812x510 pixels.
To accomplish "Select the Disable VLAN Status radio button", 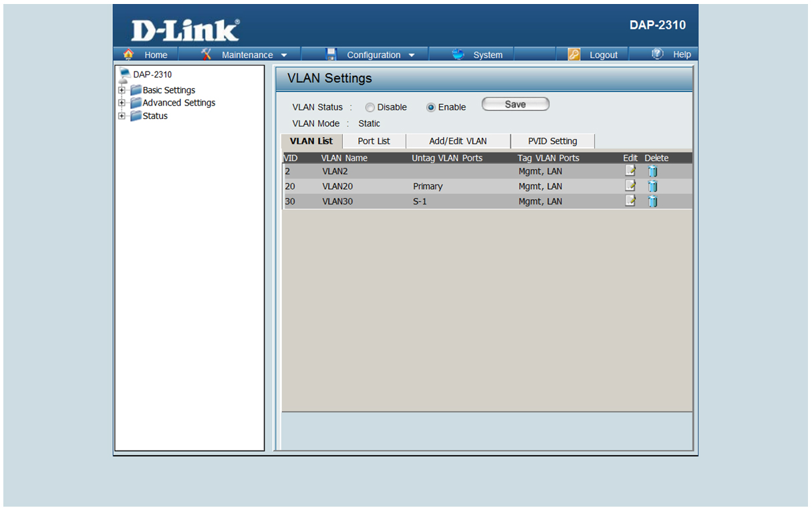I will pyautogui.click(x=370, y=108).
